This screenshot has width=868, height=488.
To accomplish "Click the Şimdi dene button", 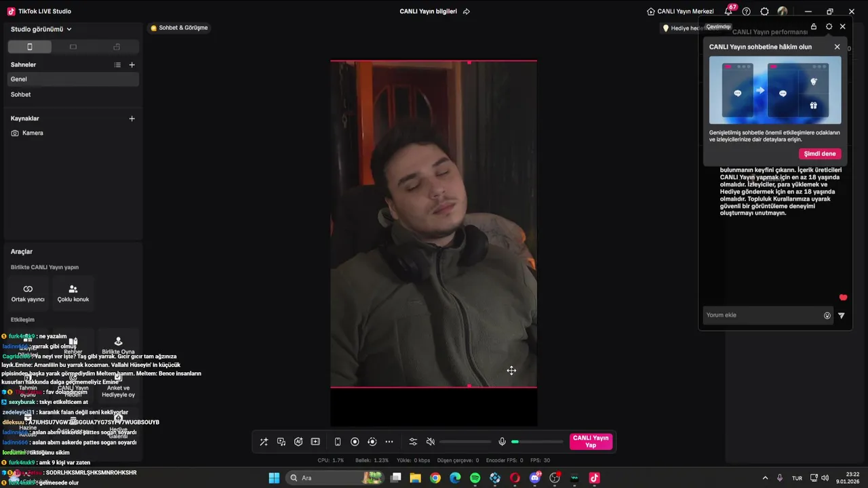I will 820,154.
